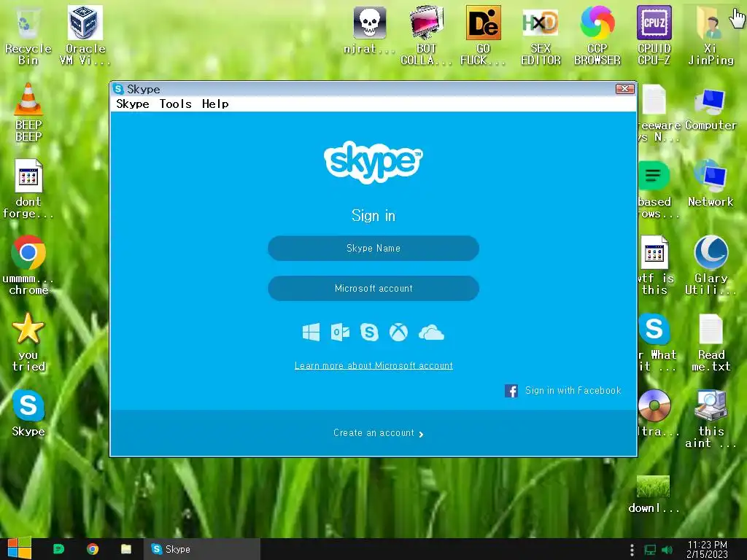The width and height of the screenshot is (747, 560).
Task: Select the njrat skull desktop icon
Action: [x=369, y=29]
